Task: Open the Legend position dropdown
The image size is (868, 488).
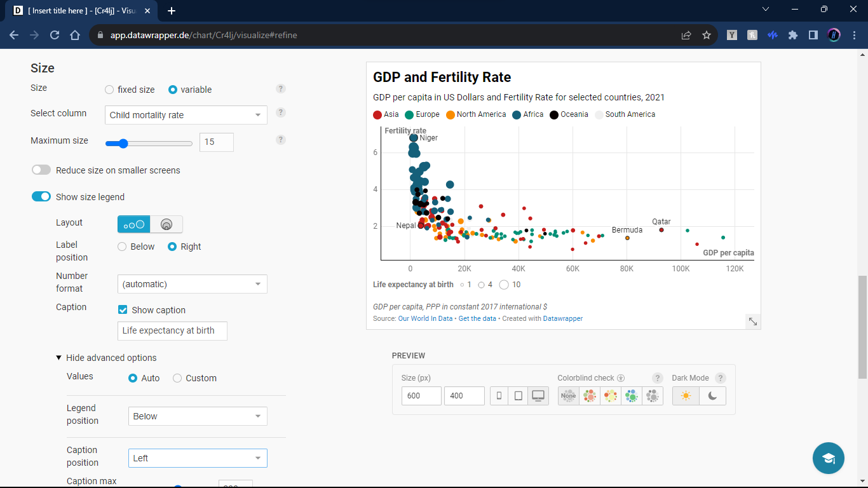Action: (197, 416)
